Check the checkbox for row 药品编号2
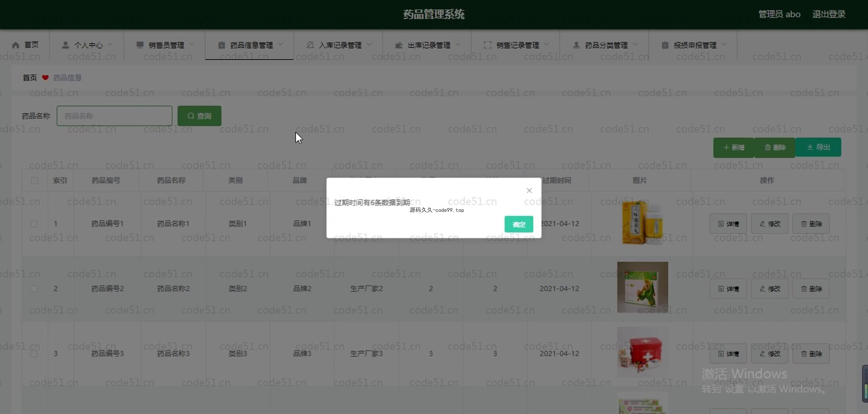Screen dimensions: 868x414 [34, 289]
